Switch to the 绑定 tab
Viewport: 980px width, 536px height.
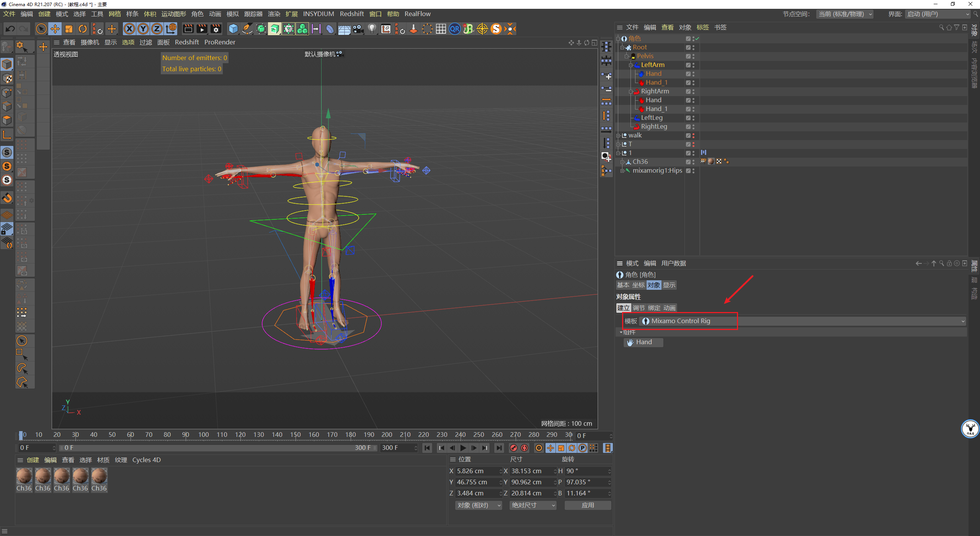click(654, 308)
